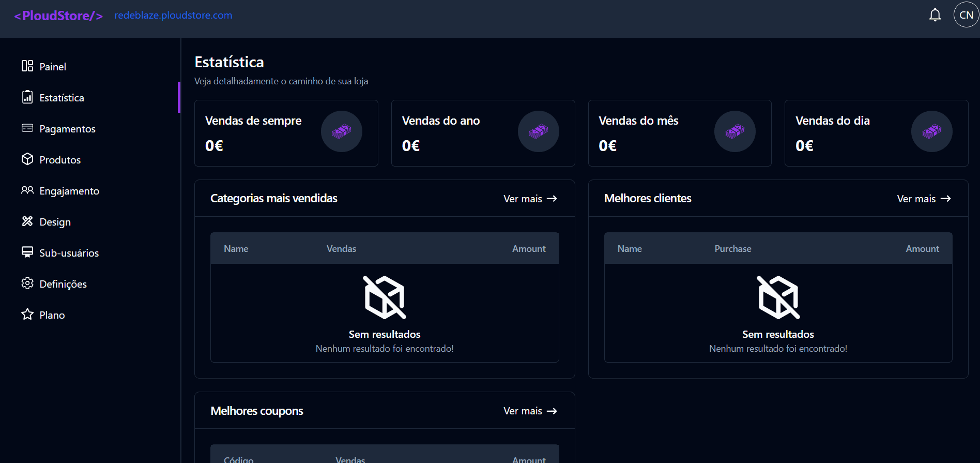Screen dimensions: 980x463
Task: Open Design section
Action: pyautogui.click(x=55, y=222)
